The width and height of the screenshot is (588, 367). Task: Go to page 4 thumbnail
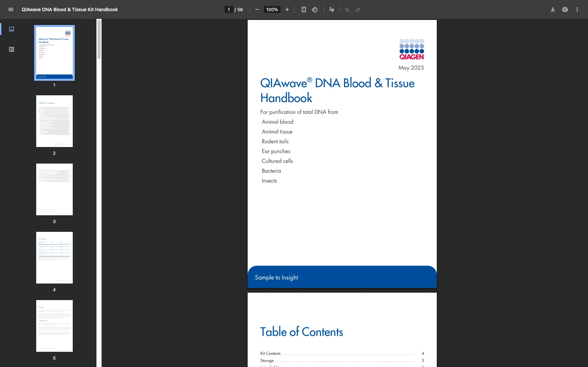point(54,258)
